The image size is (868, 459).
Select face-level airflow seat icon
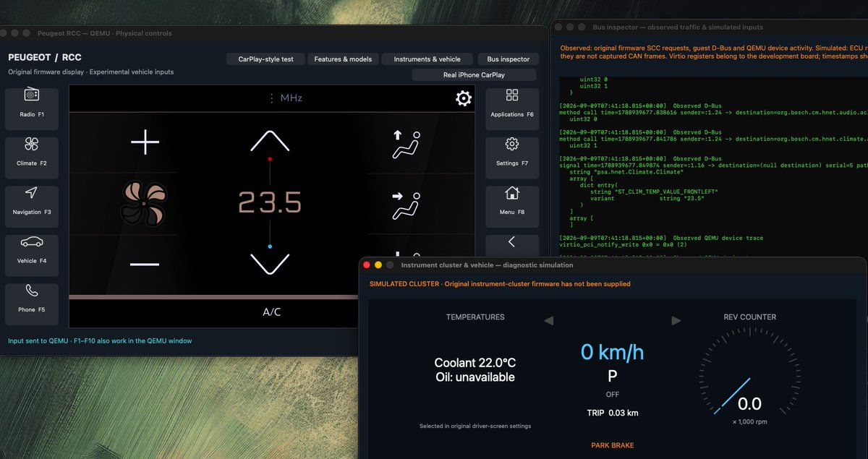click(406, 205)
